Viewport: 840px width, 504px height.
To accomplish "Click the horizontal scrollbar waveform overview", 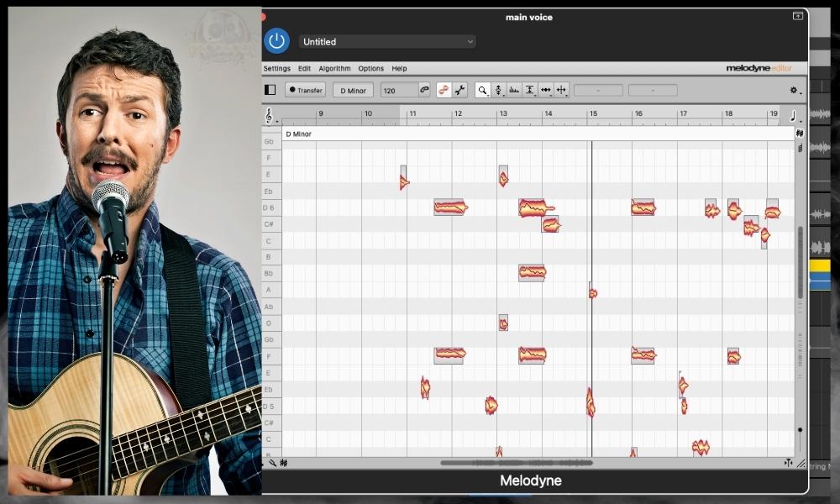I will click(x=517, y=462).
